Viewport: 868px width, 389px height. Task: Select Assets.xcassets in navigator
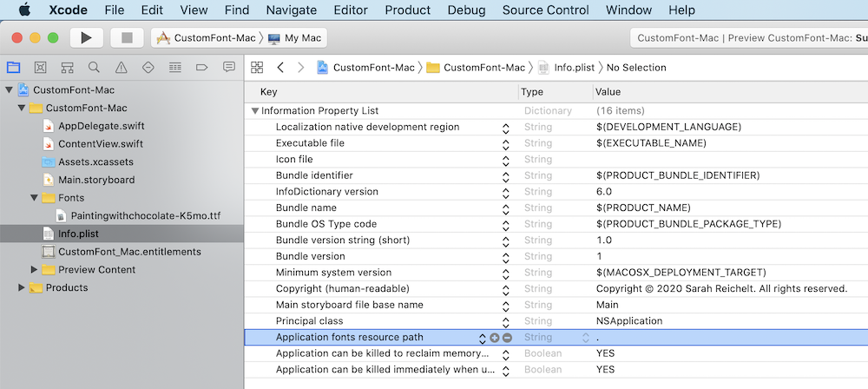(x=95, y=162)
